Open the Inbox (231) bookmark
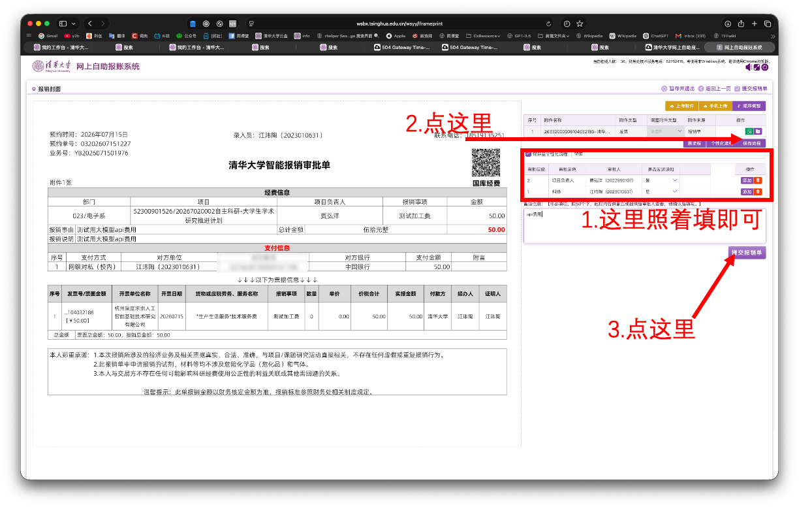Screen dimensions: 812x507 (690, 36)
